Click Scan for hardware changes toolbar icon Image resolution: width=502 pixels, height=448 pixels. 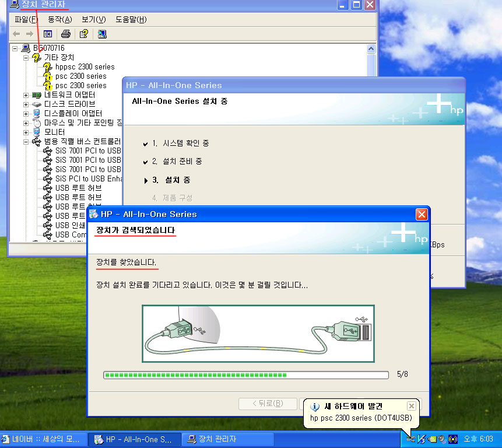pyautogui.click(x=102, y=34)
